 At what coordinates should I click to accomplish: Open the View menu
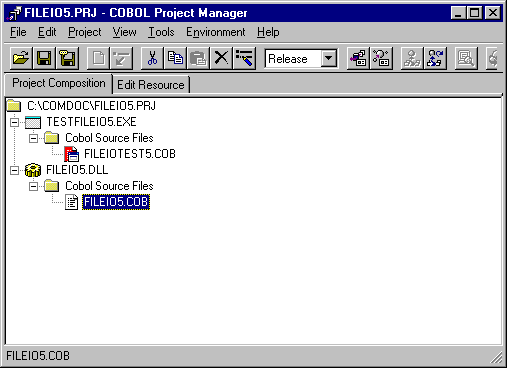tap(124, 32)
